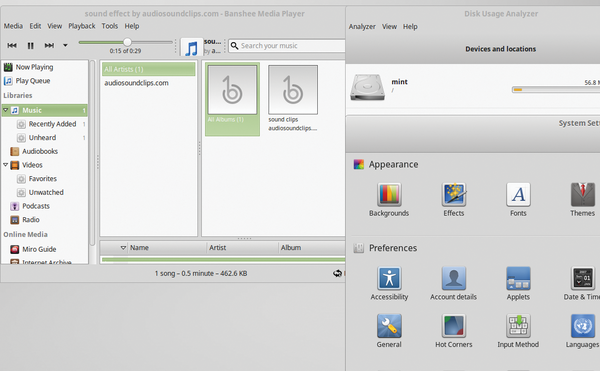The image size is (600, 371).
Task: Open the Media menu in Banshee
Action: [13, 26]
